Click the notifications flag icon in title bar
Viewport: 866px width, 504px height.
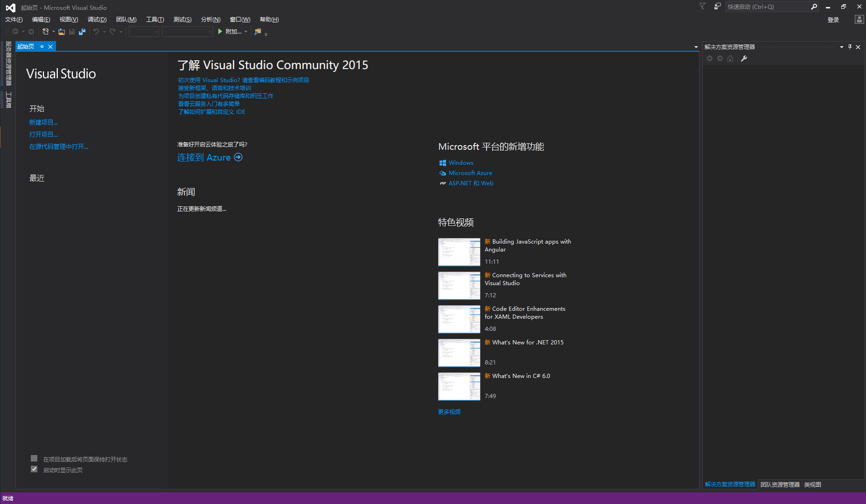tap(703, 7)
